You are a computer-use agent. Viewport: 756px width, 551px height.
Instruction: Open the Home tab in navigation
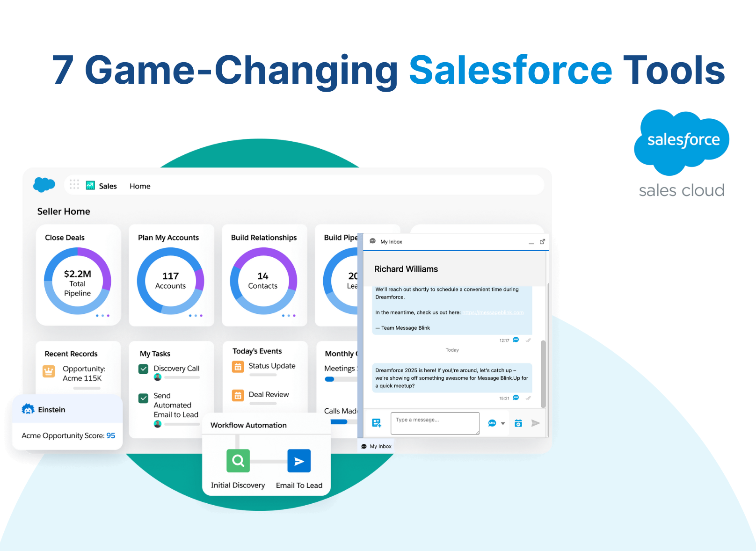(x=140, y=186)
